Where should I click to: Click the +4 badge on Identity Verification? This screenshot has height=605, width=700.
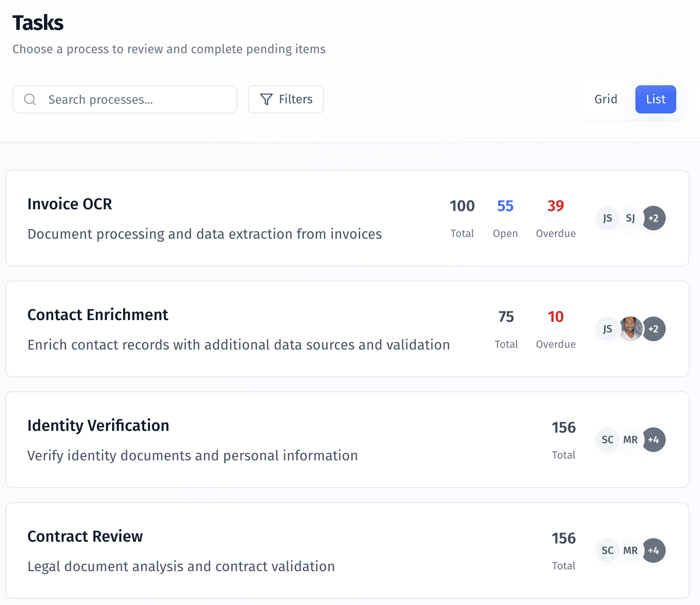pos(654,440)
